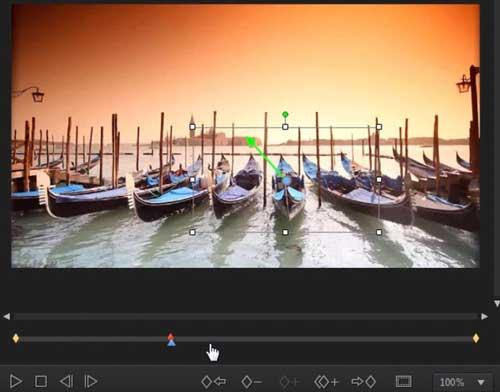Duplicate previous keyframe (double diamond plus)
500x392 pixels.
[327, 382]
